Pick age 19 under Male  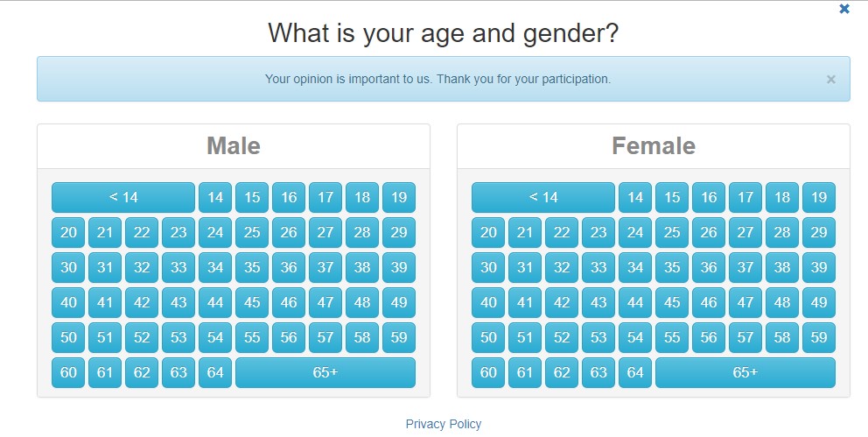point(399,197)
